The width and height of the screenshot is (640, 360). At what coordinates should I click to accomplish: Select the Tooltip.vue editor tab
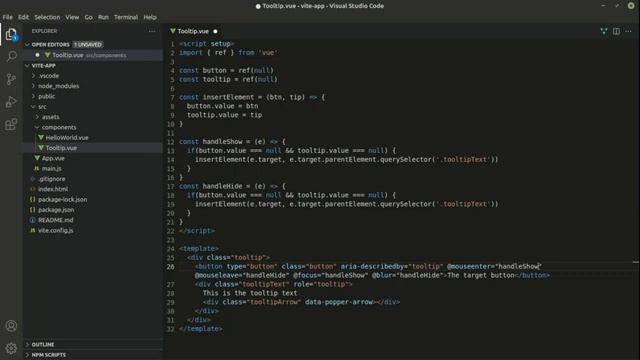[x=193, y=31]
